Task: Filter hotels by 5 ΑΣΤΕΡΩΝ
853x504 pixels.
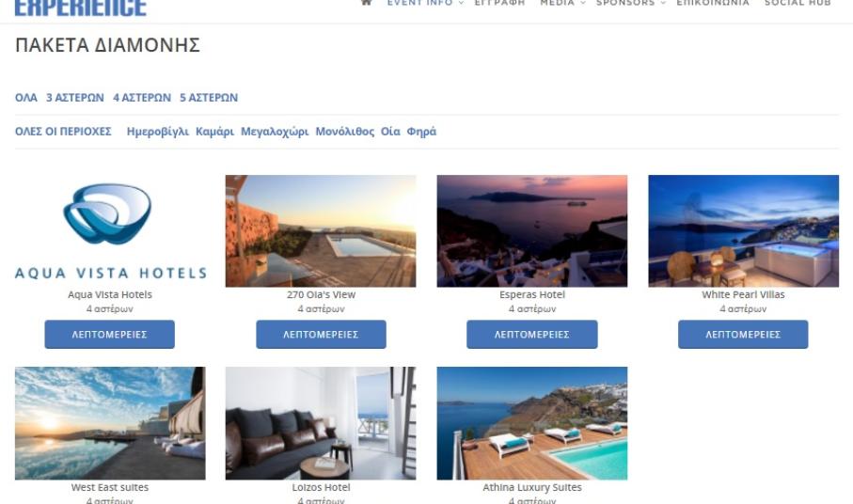Action: pyautogui.click(x=209, y=97)
